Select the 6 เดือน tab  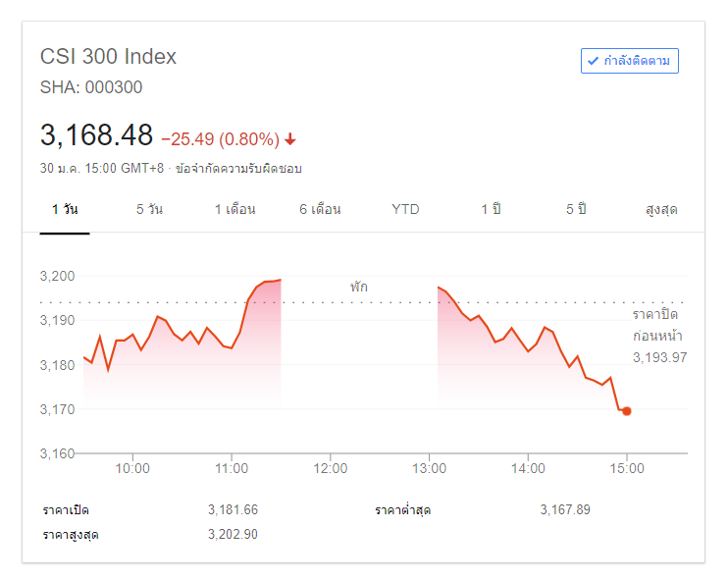320,209
